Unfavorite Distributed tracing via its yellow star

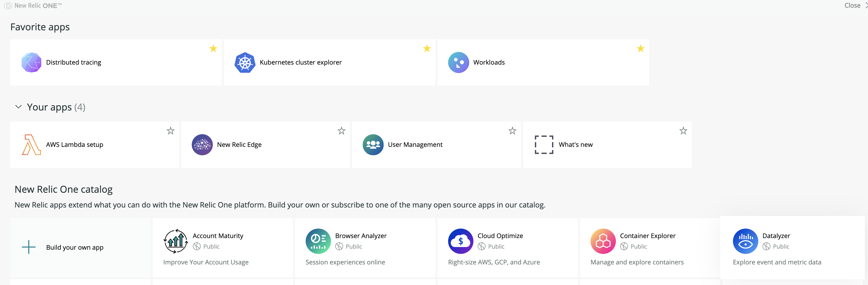pyautogui.click(x=213, y=49)
